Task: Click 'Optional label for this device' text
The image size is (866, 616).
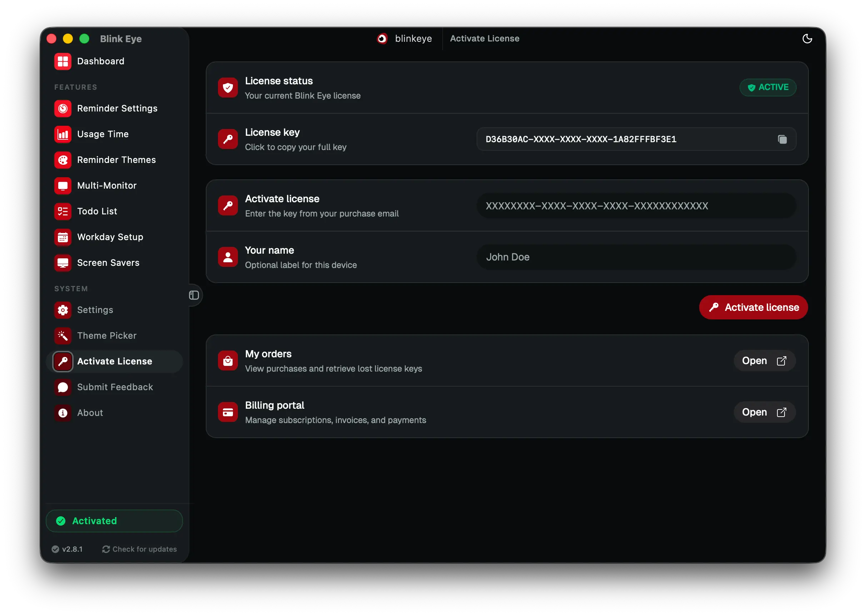Action: coord(301,265)
